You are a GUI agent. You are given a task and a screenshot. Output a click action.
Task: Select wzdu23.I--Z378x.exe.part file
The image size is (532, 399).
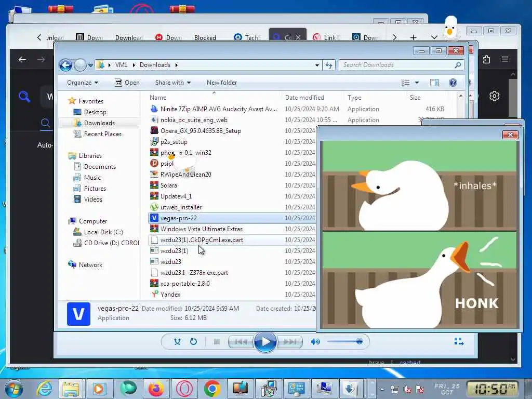point(194,272)
